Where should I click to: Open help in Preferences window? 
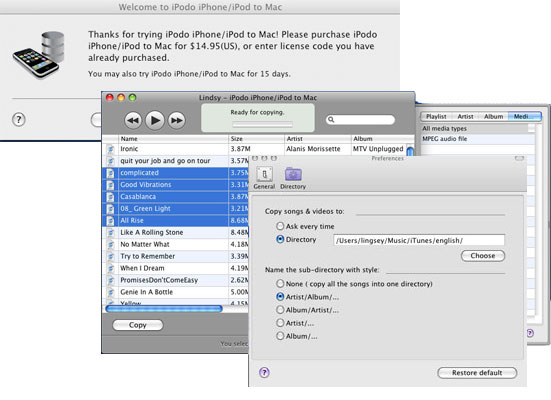tap(264, 373)
